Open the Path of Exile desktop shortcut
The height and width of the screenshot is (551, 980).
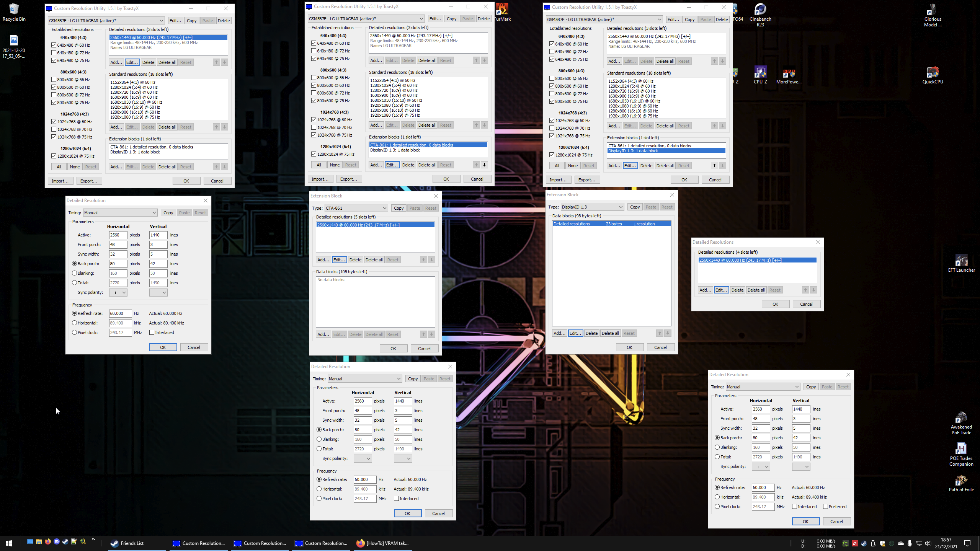[x=961, y=483]
